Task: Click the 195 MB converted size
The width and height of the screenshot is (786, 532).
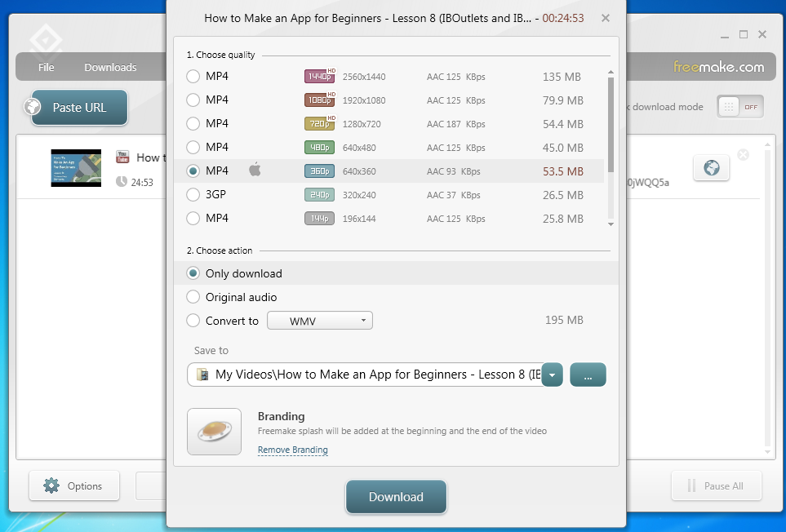Action: pyautogui.click(x=564, y=320)
